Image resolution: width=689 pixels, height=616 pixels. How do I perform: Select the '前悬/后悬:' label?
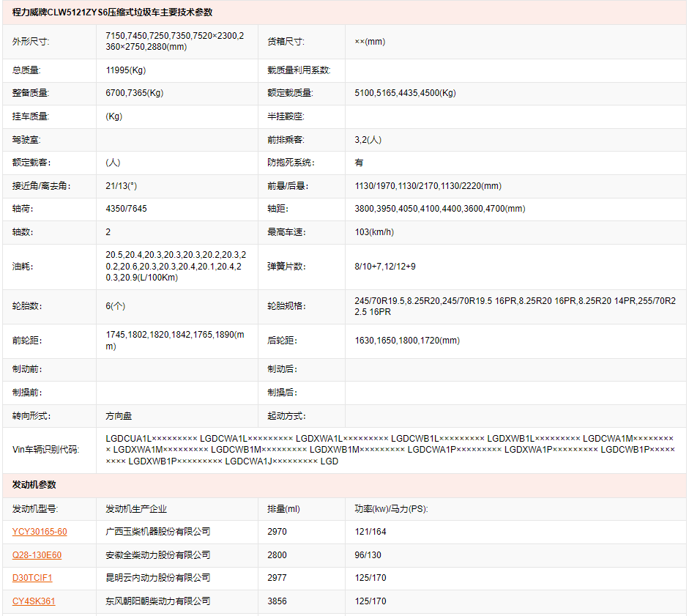pos(288,186)
